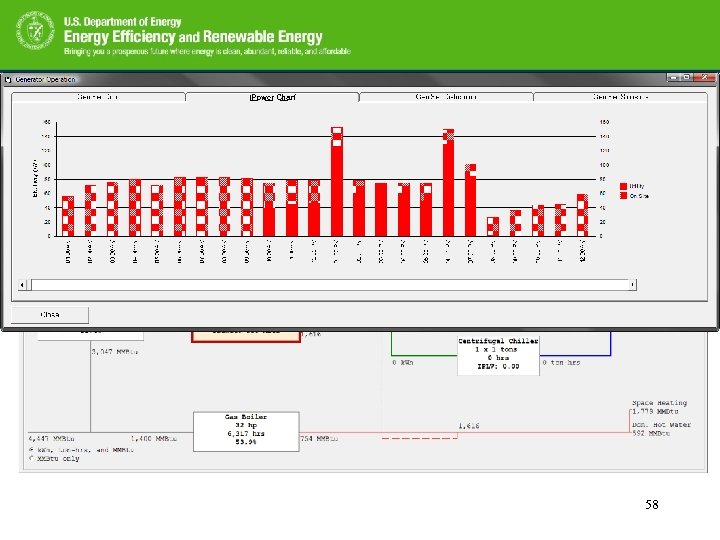This screenshot has height=540, width=720.
Task: Open the first tab left of Power Chart
Action: point(98,97)
